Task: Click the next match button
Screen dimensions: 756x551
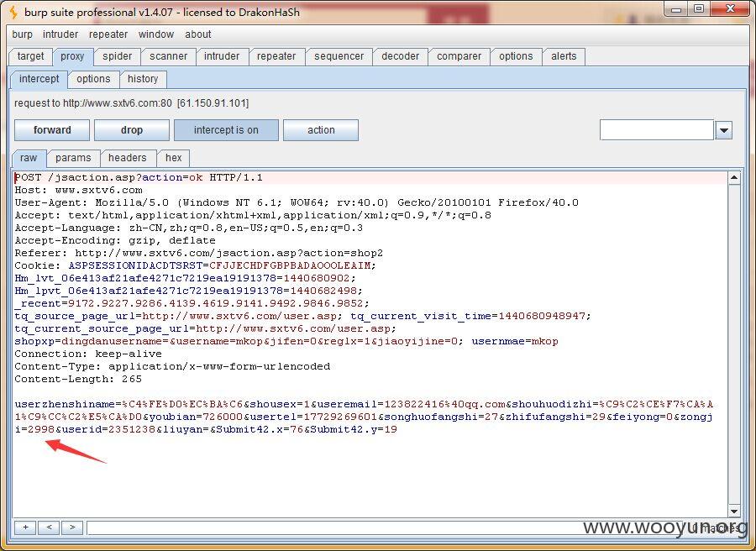Action: [x=72, y=527]
